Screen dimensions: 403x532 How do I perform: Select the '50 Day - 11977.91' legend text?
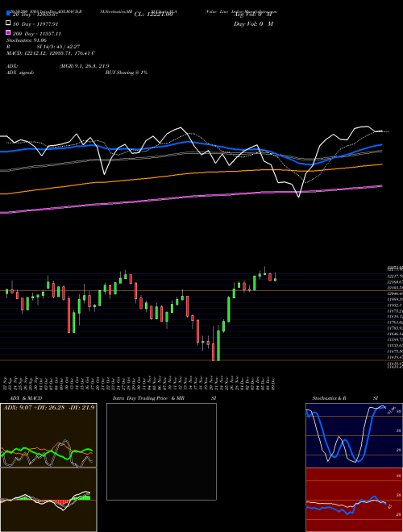tap(35, 24)
